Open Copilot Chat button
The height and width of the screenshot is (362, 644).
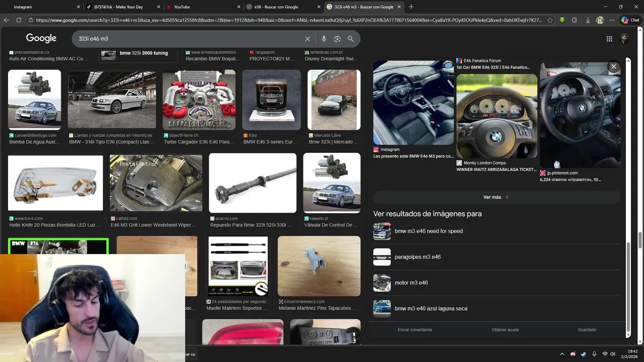click(630, 20)
